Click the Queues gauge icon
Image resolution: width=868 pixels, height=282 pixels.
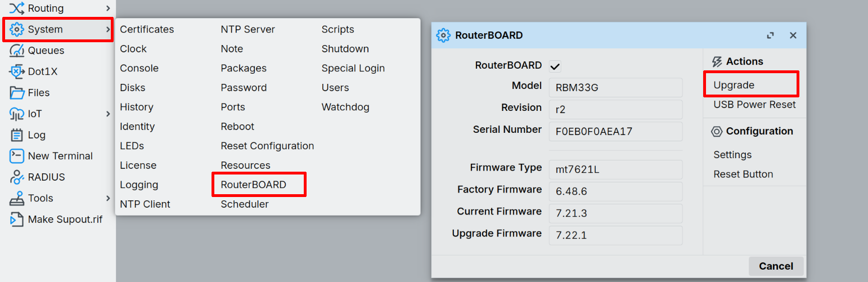coord(17,51)
